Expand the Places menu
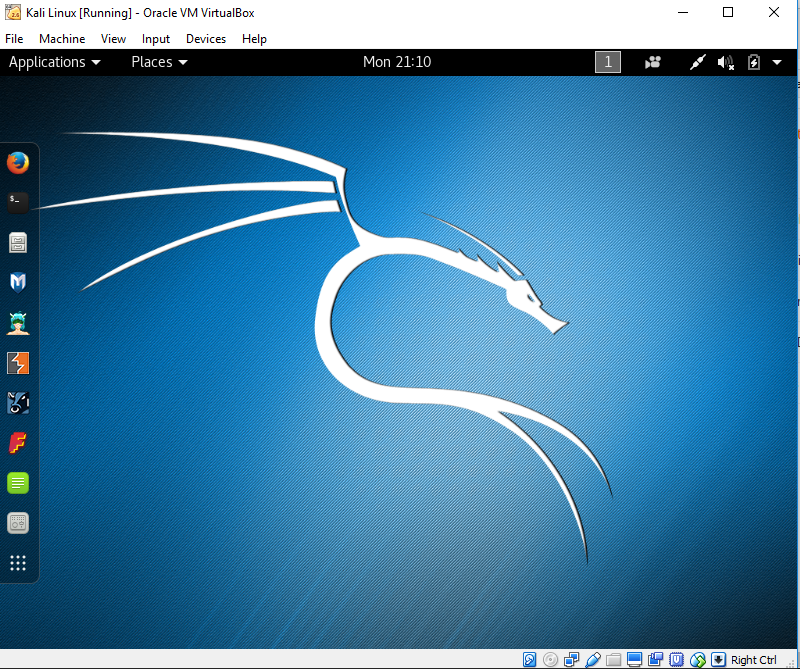 tap(159, 62)
